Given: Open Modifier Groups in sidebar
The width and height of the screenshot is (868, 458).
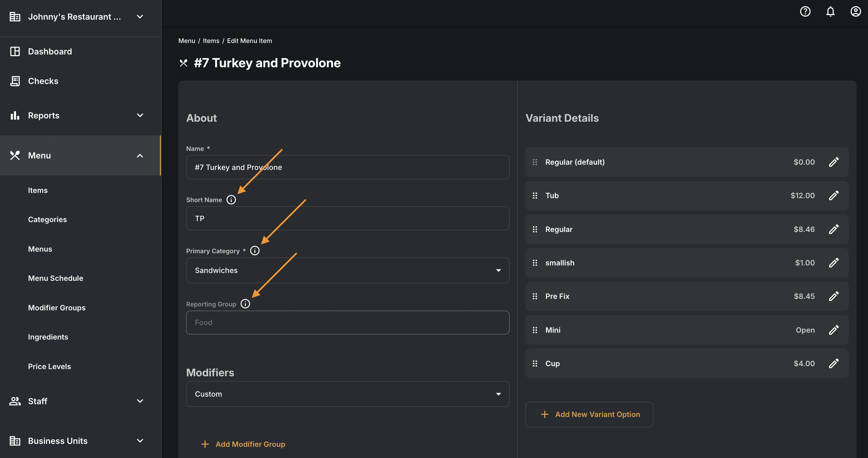Looking at the screenshot, I should [x=56, y=308].
